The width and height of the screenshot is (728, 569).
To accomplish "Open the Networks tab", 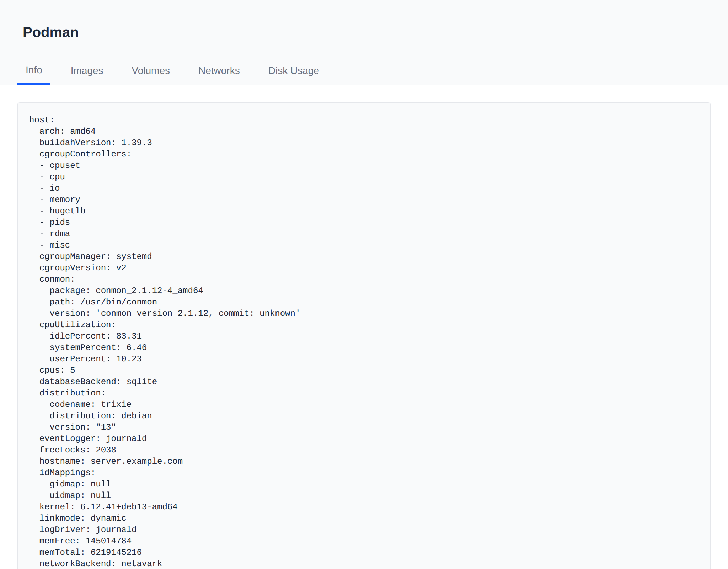I will pyautogui.click(x=219, y=71).
